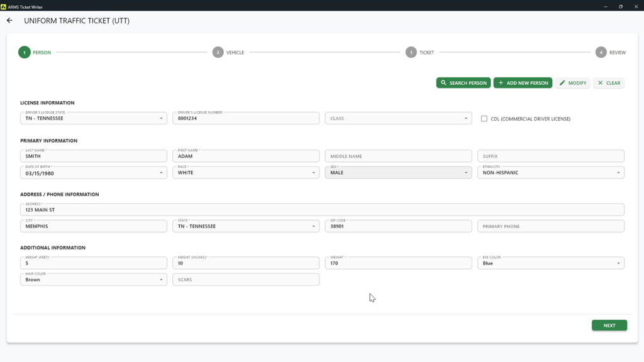Open the Class dropdown
The height and width of the screenshot is (362, 644).
pos(397,118)
